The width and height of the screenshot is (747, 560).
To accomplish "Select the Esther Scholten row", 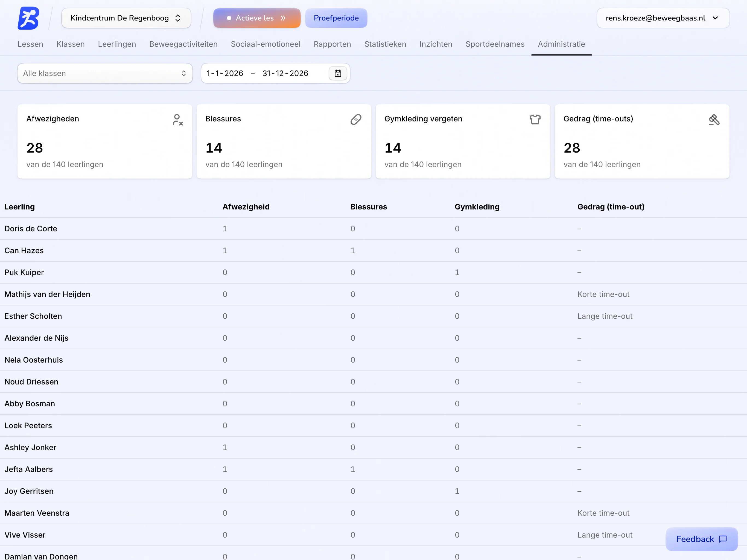I will (373, 316).
